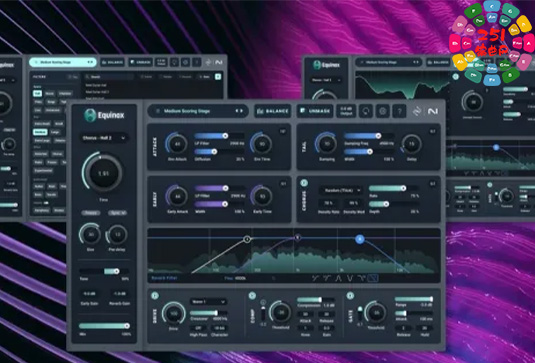Adjust the Damping Freq slider
Screen dimensions: 535x363
369,136
